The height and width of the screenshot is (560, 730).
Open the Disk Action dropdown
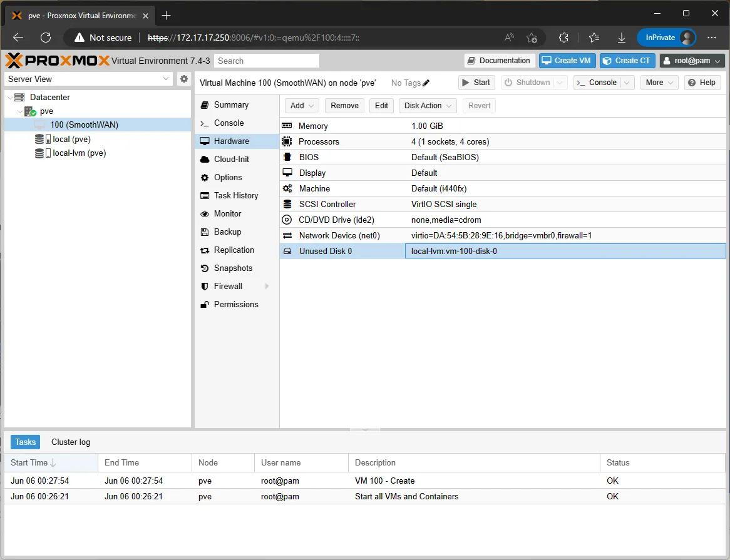428,106
